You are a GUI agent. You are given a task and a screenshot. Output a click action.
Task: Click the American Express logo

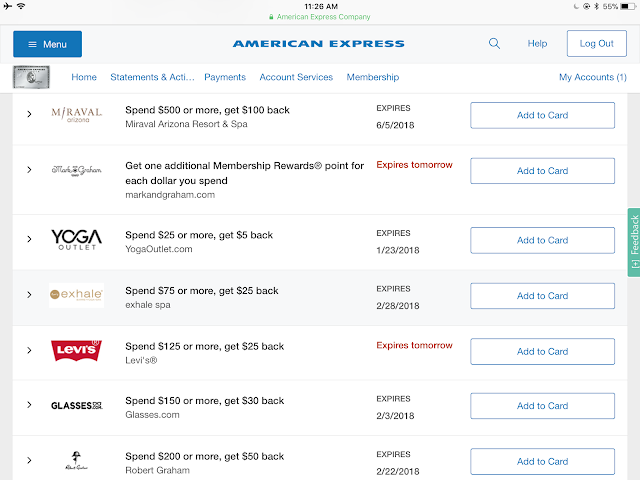tap(319, 44)
